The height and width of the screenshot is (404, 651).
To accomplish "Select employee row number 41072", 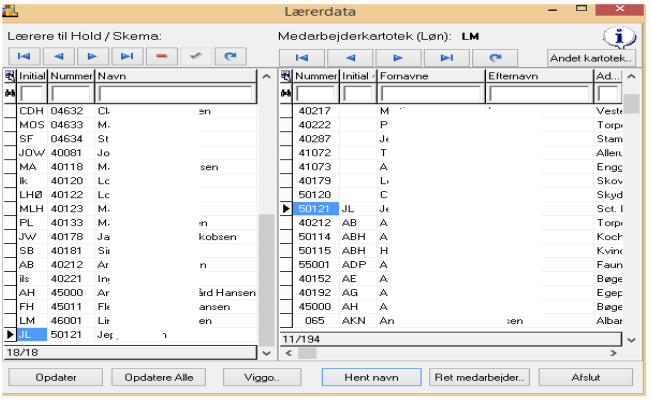I will coord(451,153).
